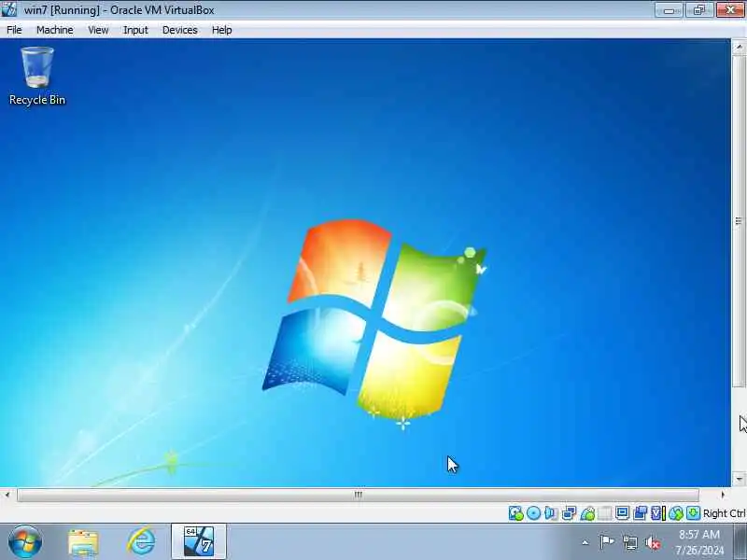Screen dimensions: 747x560
Task: Open the Devices menu
Action: (180, 30)
